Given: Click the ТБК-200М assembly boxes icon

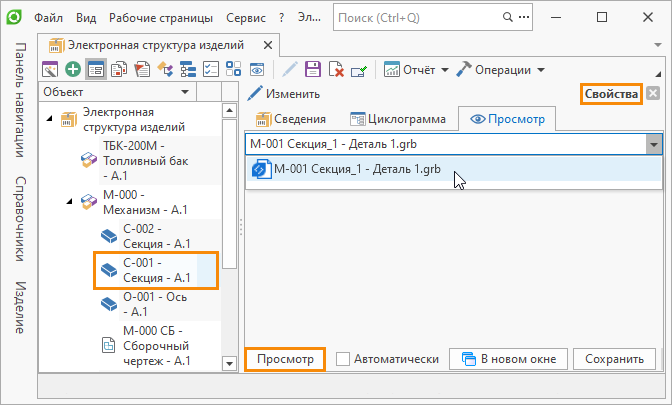Looking at the screenshot, I should click(x=89, y=160).
